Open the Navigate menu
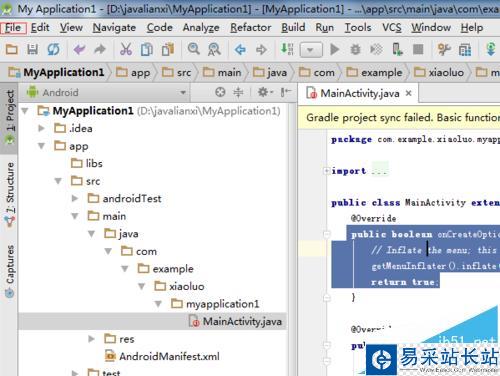This screenshot has width=500, height=376. (114, 28)
